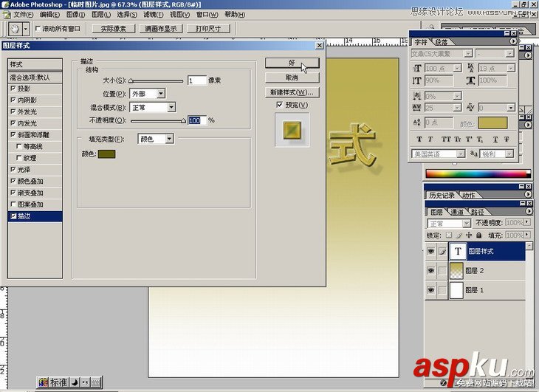Click the vertical scale icon
Image resolution: width=539 pixels, height=392 pixels.
pos(416,80)
